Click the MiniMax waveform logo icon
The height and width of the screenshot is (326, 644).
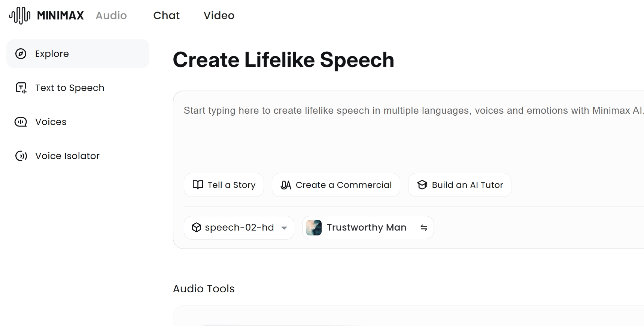point(20,15)
